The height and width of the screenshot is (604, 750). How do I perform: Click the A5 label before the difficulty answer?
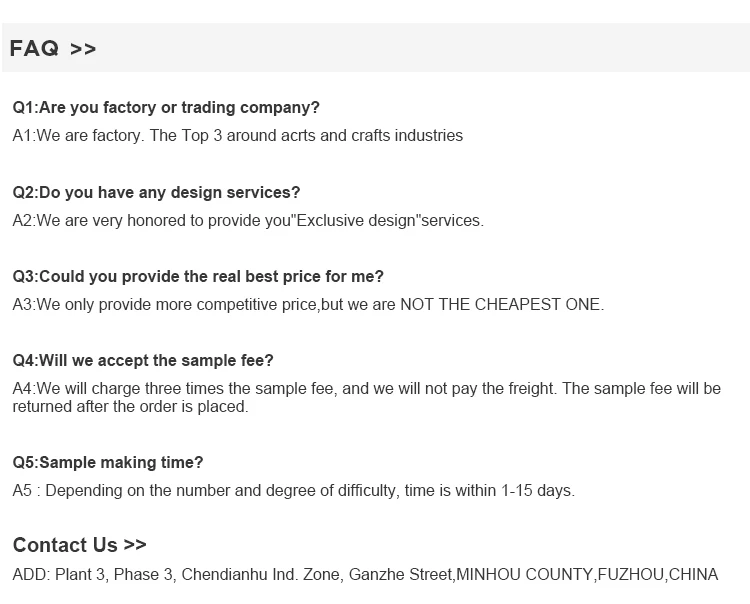click(23, 490)
